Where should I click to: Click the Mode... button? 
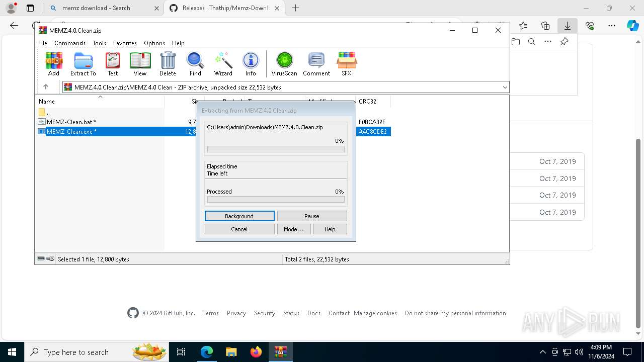pyautogui.click(x=293, y=229)
